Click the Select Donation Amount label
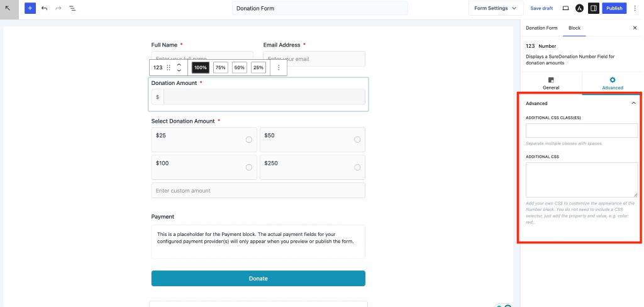Viewport: 644px width, 307px height. [183, 121]
